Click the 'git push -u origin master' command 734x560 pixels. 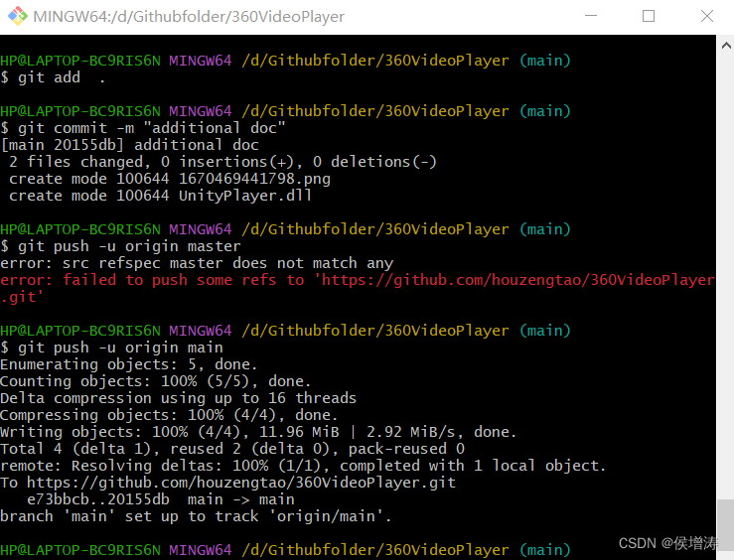120,246
